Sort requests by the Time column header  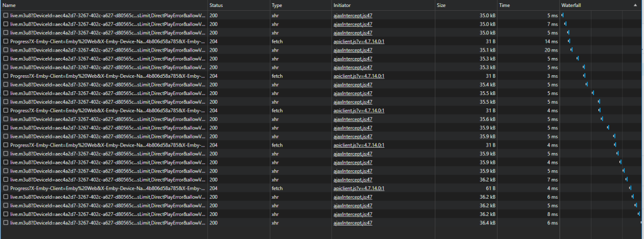pos(504,5)
